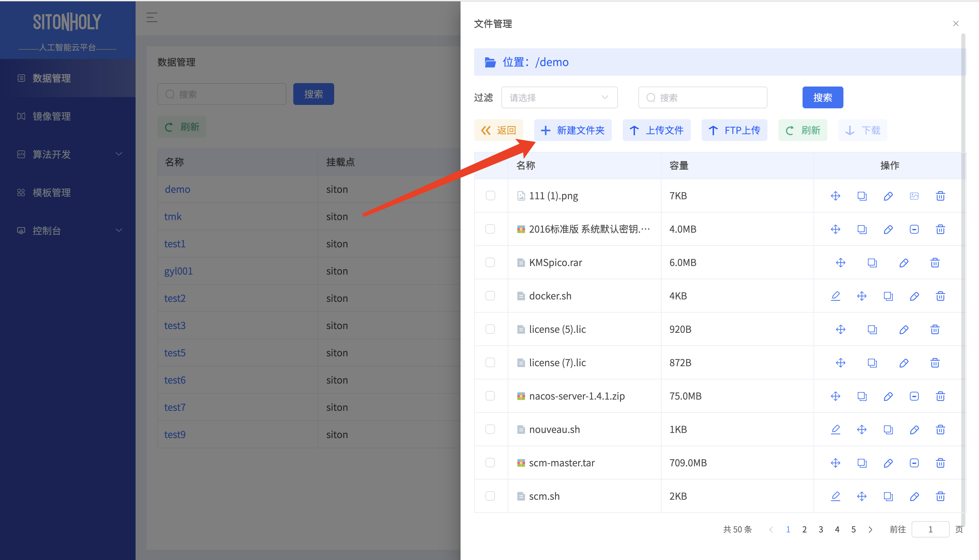The height and width of the screenshot is (560, 979).
Task: Click the blue 搜索 button in the file manager
Action: (823, 98)
